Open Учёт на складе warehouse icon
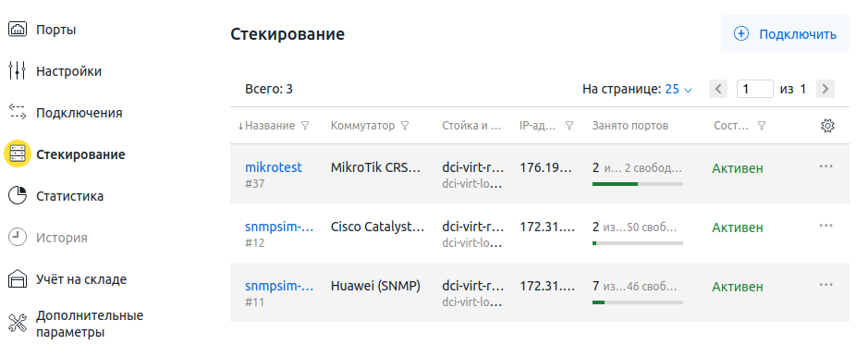 click(x=18, y=279)
